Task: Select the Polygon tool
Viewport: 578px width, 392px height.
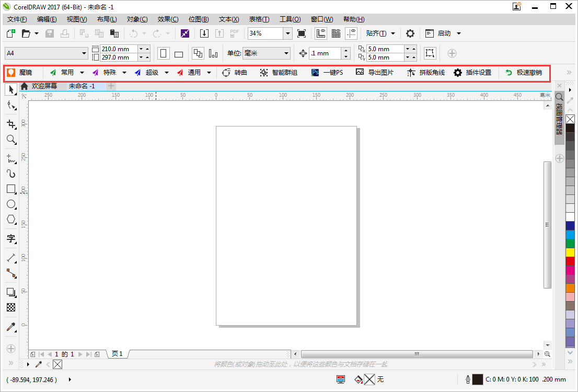Action: tap(11, 220)
